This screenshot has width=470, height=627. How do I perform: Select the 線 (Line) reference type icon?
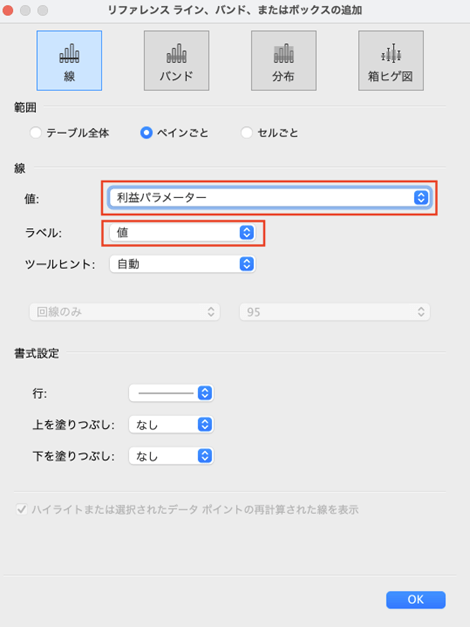point(69,61)
